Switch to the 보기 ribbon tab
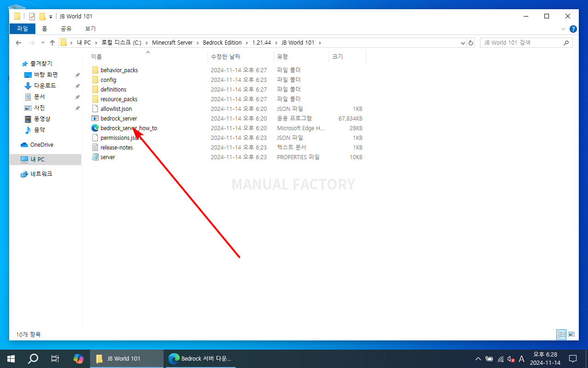 [x=90, y=29]
